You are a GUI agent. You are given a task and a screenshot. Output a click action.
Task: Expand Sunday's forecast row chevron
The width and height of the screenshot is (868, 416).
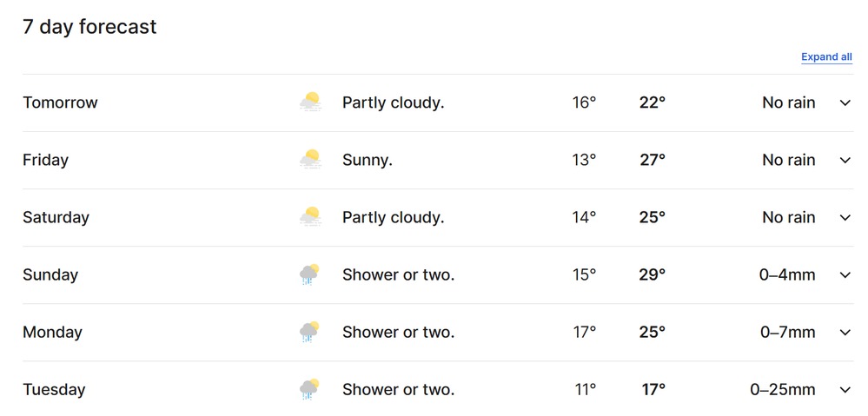(x=845, y=274)
